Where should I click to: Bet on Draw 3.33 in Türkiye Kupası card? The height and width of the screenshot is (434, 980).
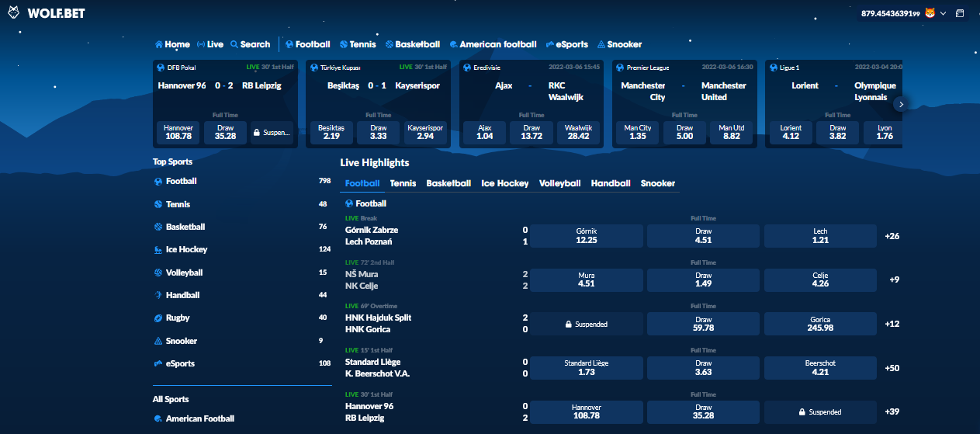coord(379,133)
